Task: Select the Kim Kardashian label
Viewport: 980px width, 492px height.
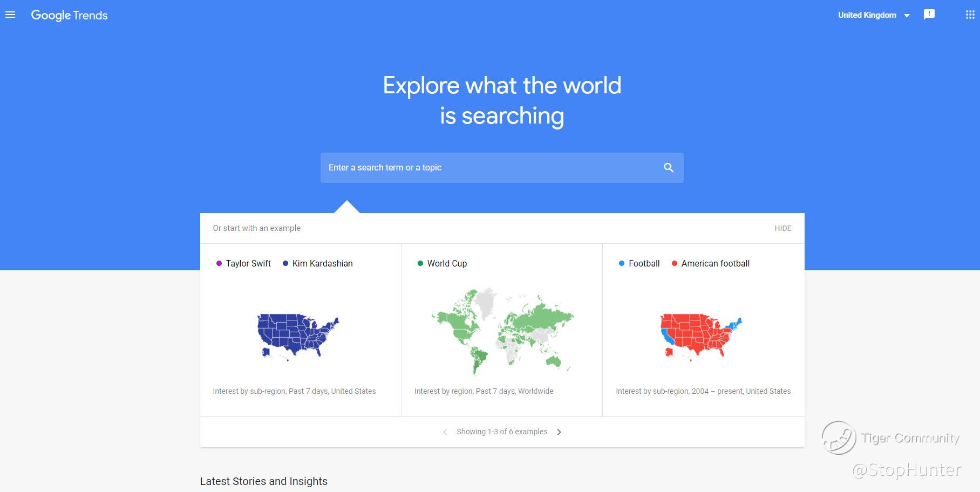Action: (x=322, y=263)
